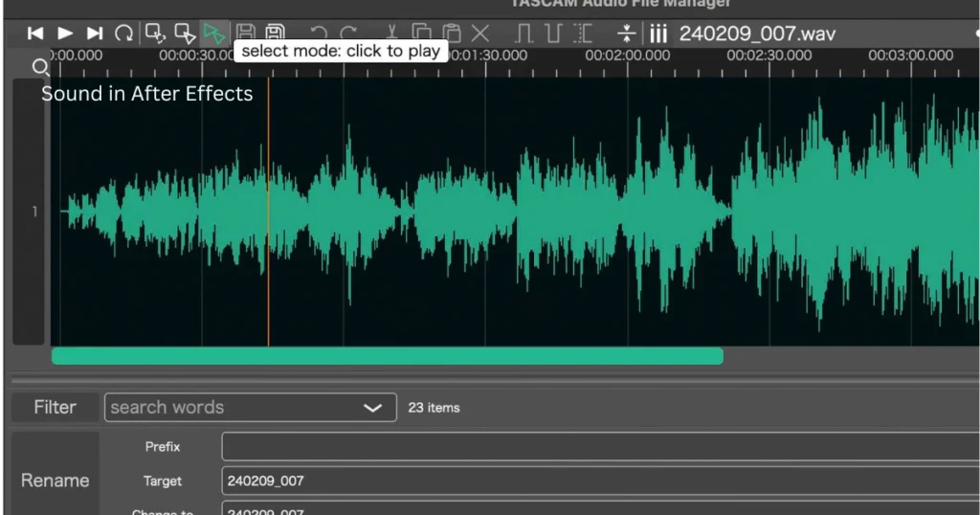Click the green horizontal scrollbar under the waveform
The height and width of the screenshot is (515, 980).
point(387,356)
